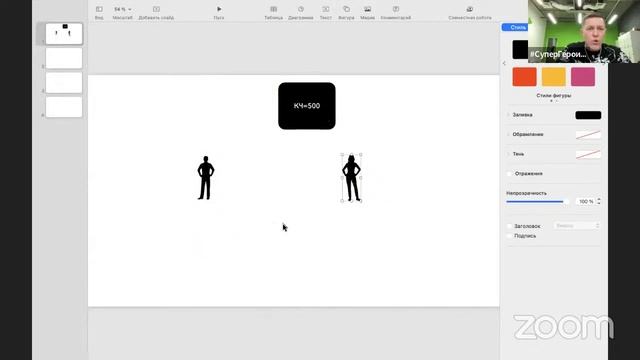Open the Диаграмма chart icon
This screenshot has width=640, height=360.
coord(301,9)
